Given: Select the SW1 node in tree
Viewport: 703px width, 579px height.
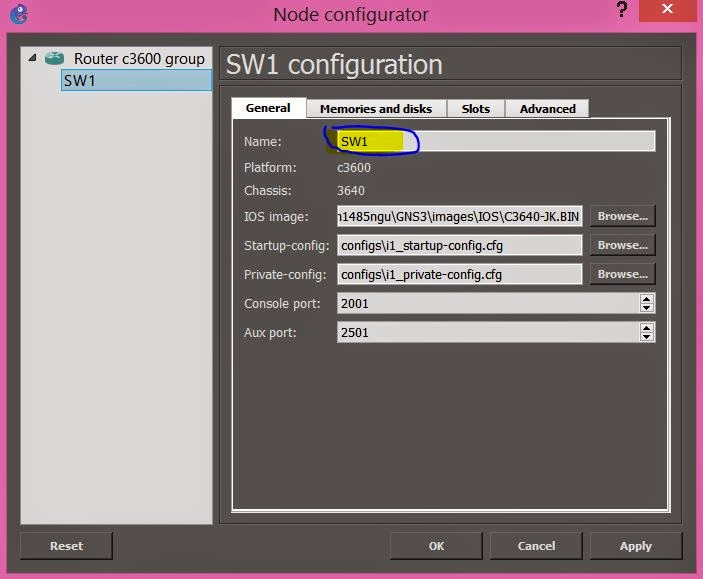Looking at the screenshot, I should coord(136,80).
